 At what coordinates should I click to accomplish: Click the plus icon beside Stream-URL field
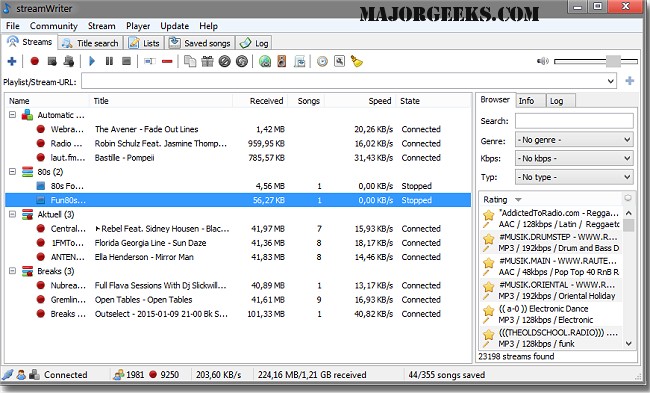[630, 81]
